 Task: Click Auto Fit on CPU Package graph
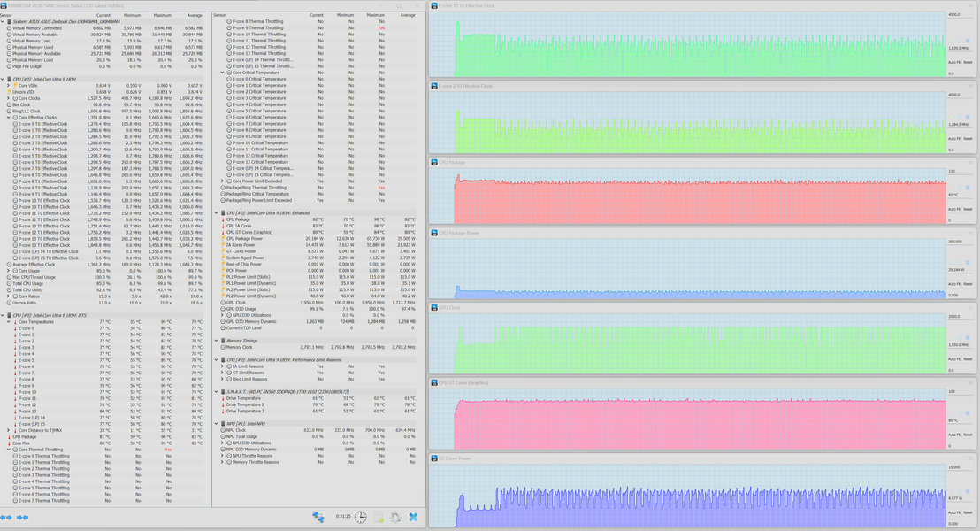click(954, 210)
